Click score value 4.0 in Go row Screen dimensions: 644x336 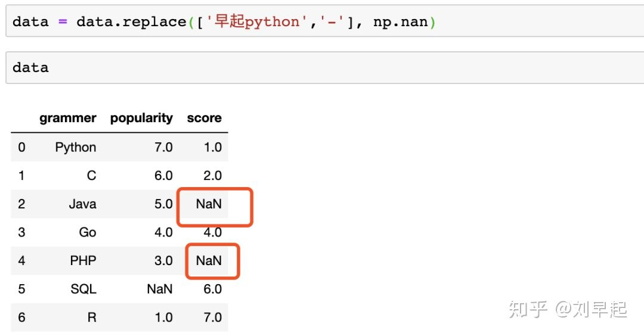coord(213,232)
